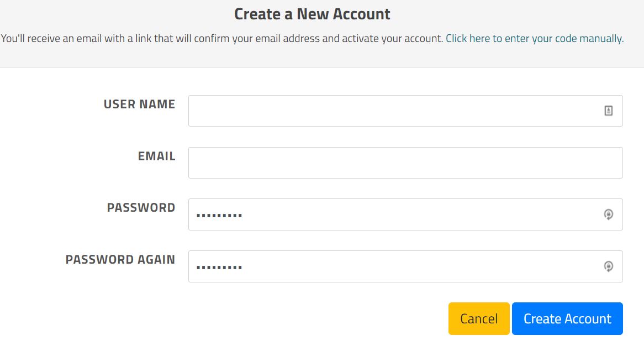This screenshot has width=644, height=351.
Task: Click into the Email text box
Action: [405, 163]
